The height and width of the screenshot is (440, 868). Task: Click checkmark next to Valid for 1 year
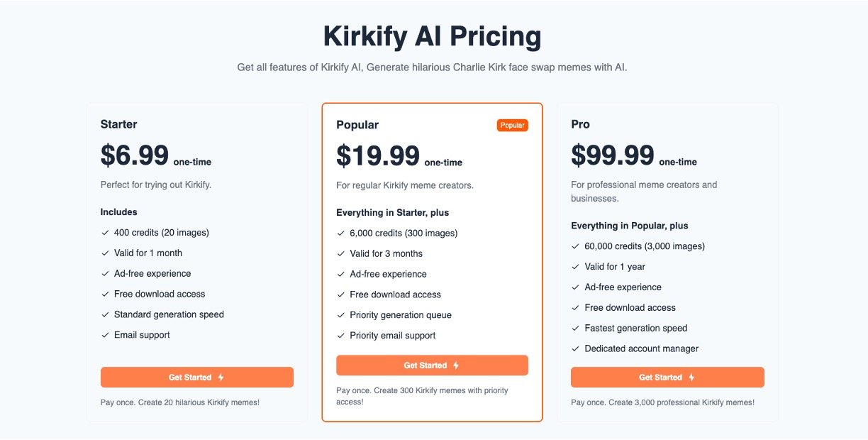pos(576,267)
